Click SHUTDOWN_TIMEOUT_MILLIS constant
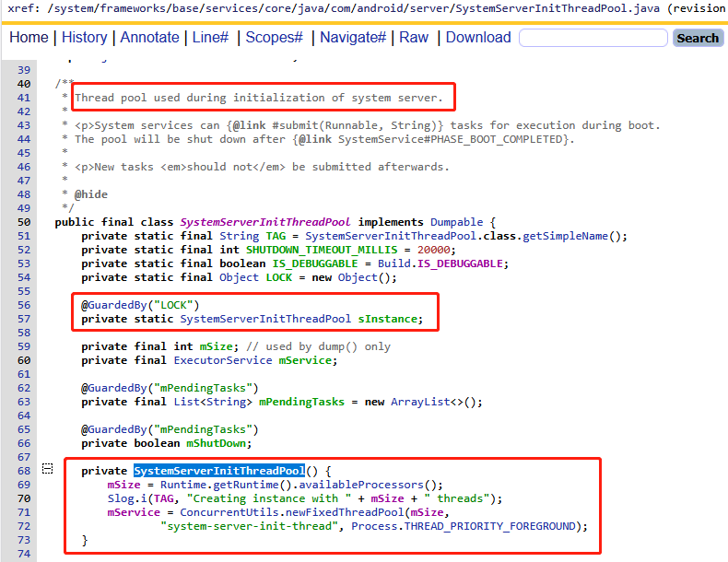This screenshot has width=728, height=562. click(x=322, y=250)
